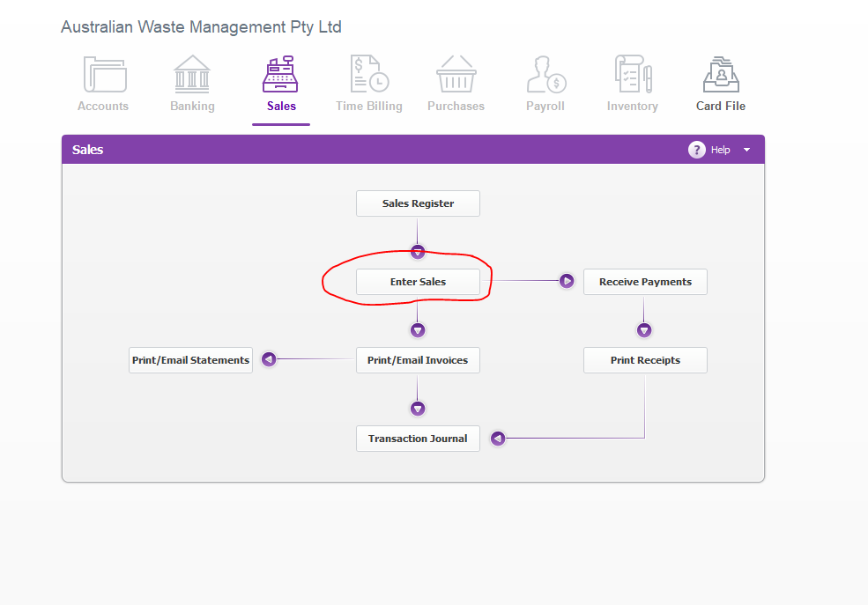Click the Print Receipts button
868x605 pixels.
[x=645, y=360]
